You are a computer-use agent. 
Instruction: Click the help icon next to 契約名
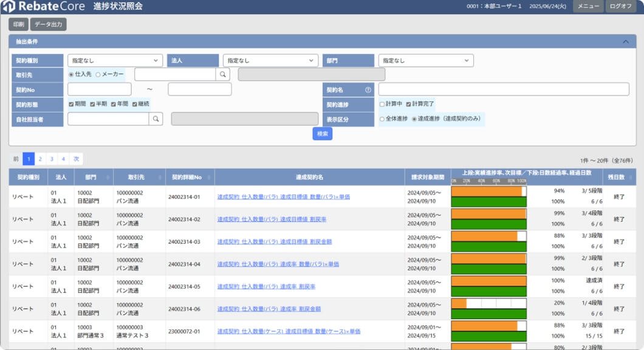coord(368,90)
